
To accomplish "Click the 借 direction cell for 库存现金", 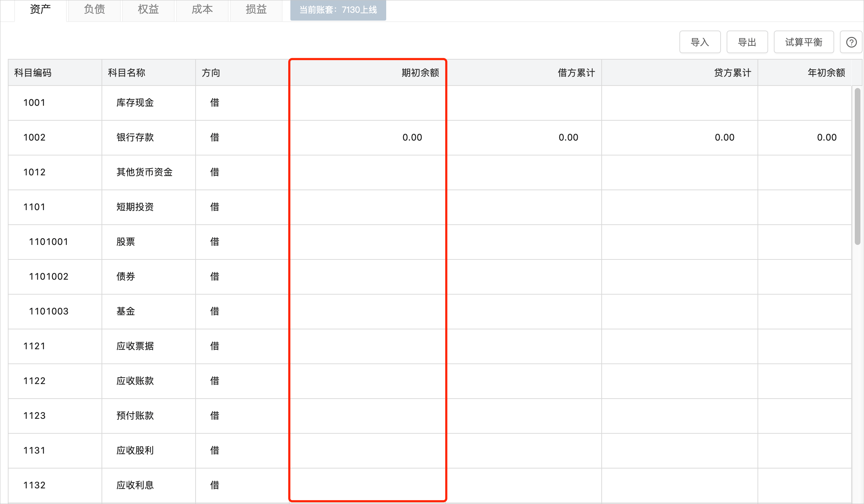I will pos(242,103).
